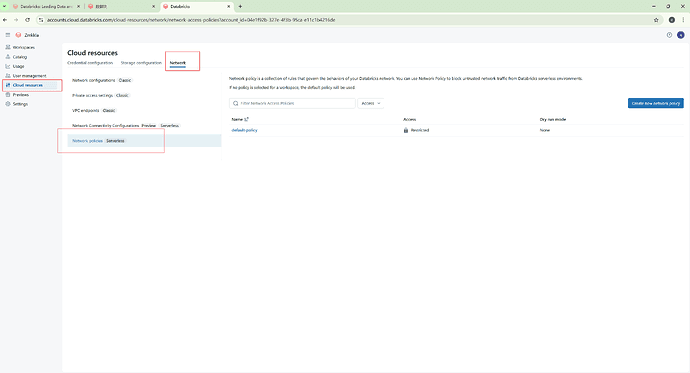
Task: Open the help icon in the header
Action: click(669, 35)
